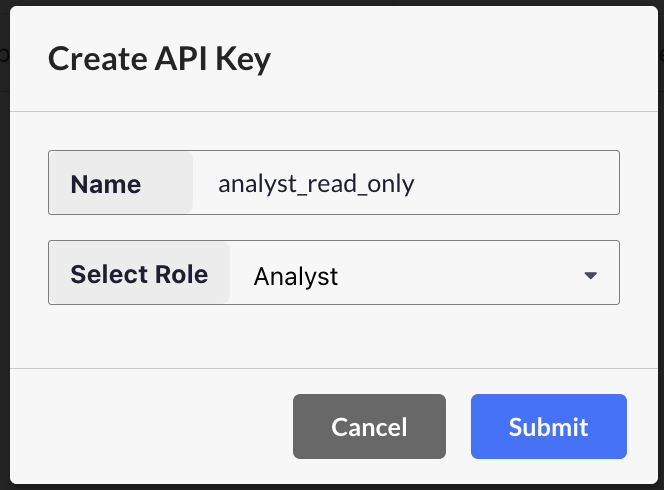Click the Select Role label

click(139, 274)
